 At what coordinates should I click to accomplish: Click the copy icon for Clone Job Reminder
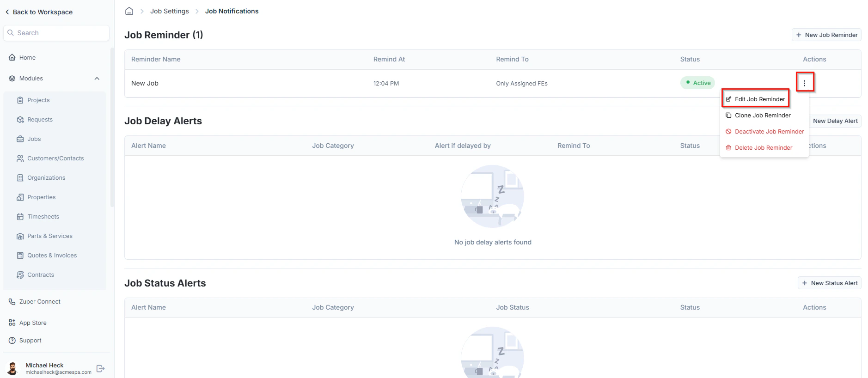click(728, 116)
